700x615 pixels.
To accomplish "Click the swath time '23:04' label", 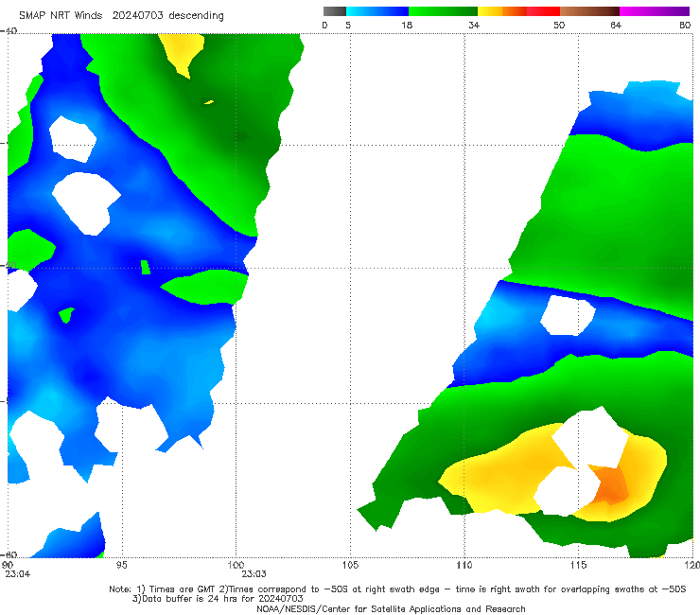I will click(18, 574).
